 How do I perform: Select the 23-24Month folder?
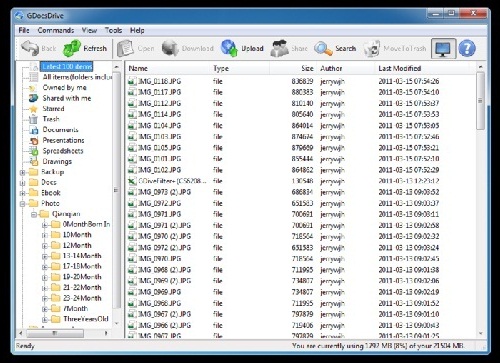click(x=82, y=298)
